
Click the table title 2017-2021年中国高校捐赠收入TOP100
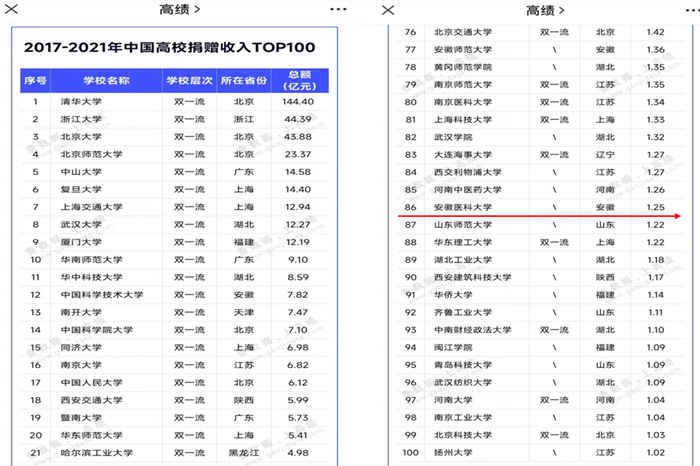coord(169,47)
